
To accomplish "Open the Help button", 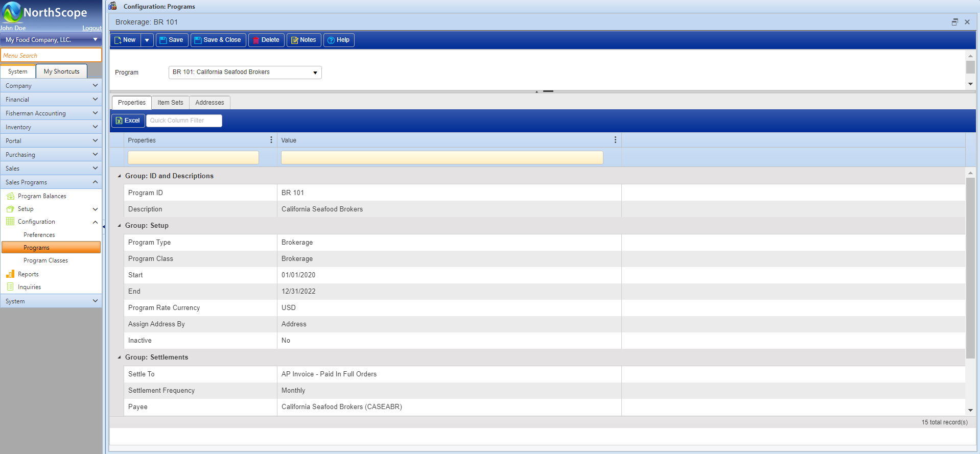I will tap(338, 40).
